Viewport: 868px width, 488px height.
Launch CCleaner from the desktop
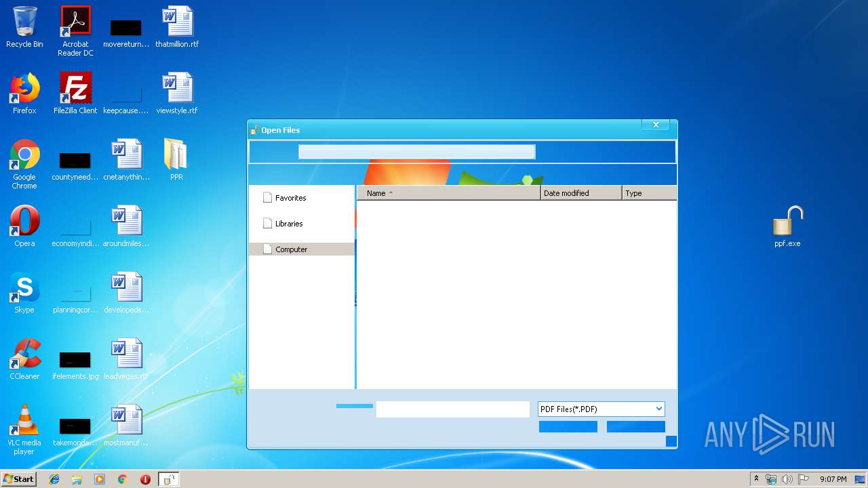(24, 359)
